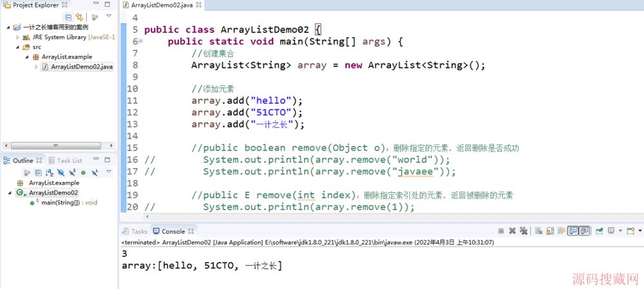644x289 pixels.
Task: Select ArrayListDemo02 class in Outline
Action: 48,193
